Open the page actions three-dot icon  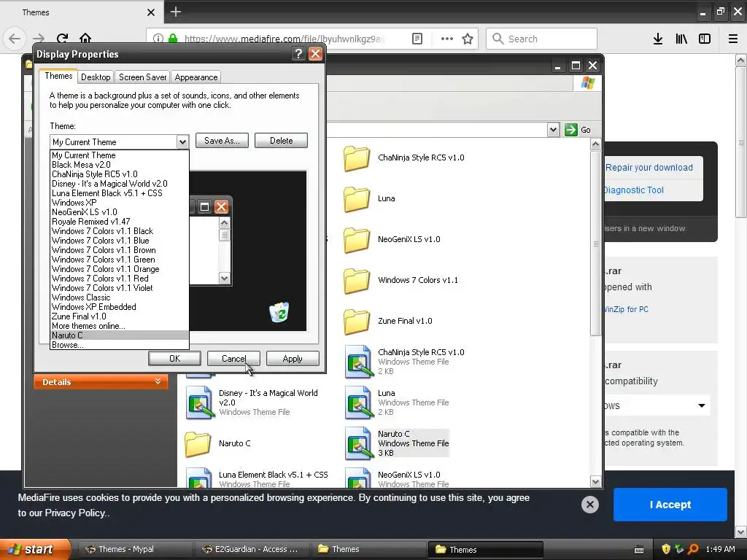pyautogui.click(x=447, y=39)
